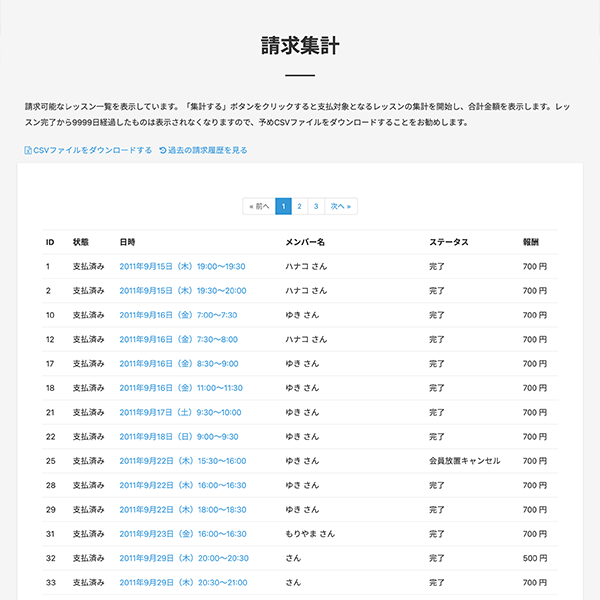
Task: Click member name もりやま さん
Action: point(310,534)
